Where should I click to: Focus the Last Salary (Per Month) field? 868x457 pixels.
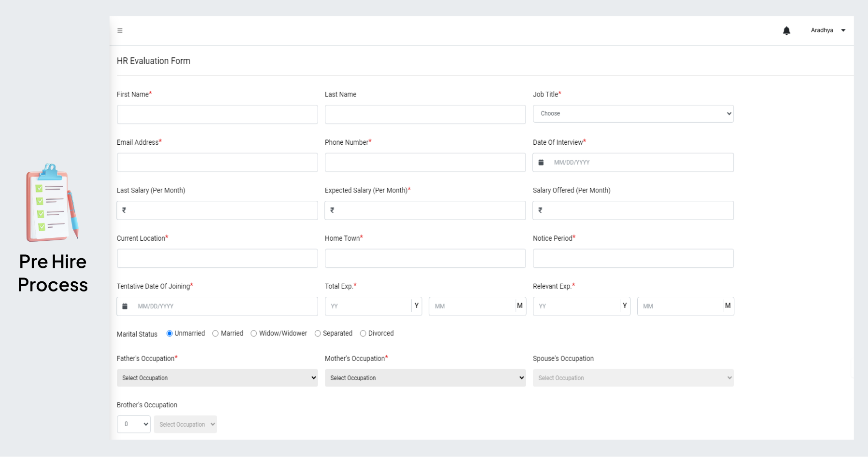tap(217, 210)
